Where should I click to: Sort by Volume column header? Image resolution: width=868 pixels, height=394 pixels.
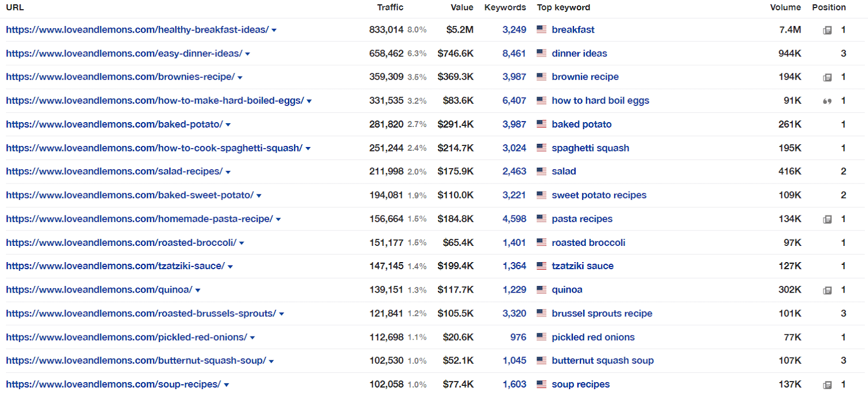tap(786, 7)
